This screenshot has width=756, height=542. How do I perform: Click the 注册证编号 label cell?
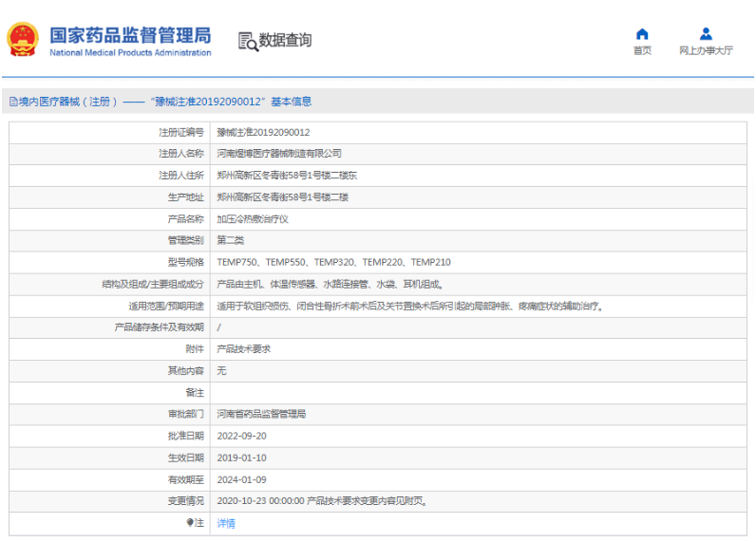pyautogui.click(x=109, y=133)
